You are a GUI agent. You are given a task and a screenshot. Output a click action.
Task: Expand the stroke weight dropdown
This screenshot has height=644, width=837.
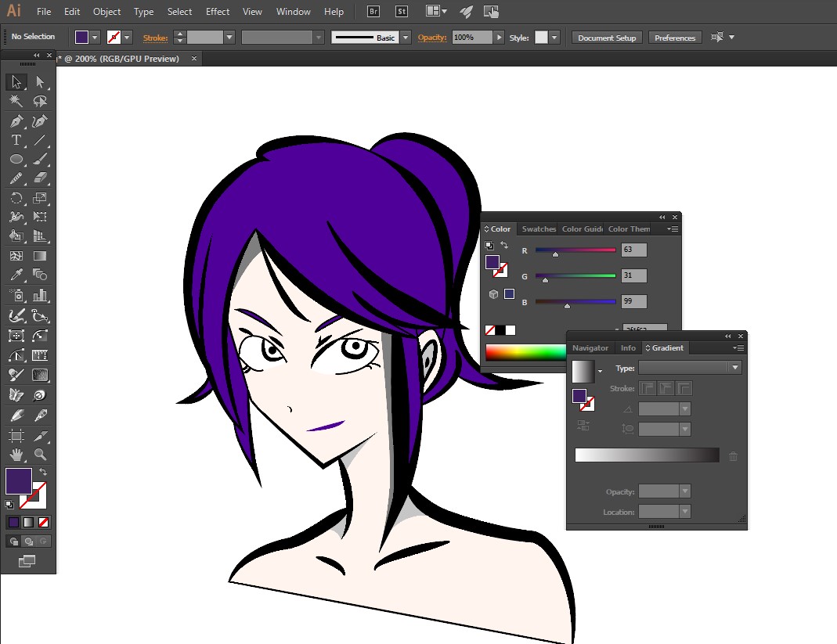click(229, 38)
